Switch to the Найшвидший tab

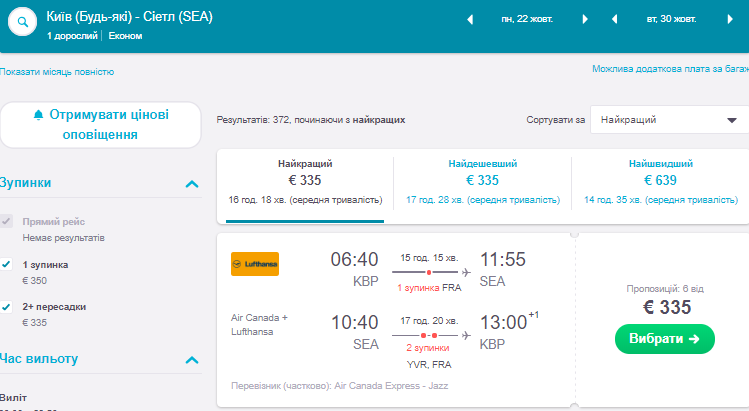[x=660, y=180]
